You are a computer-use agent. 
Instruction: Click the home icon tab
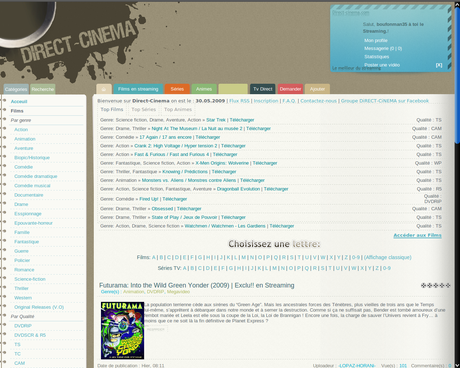(x=104, y=89)
